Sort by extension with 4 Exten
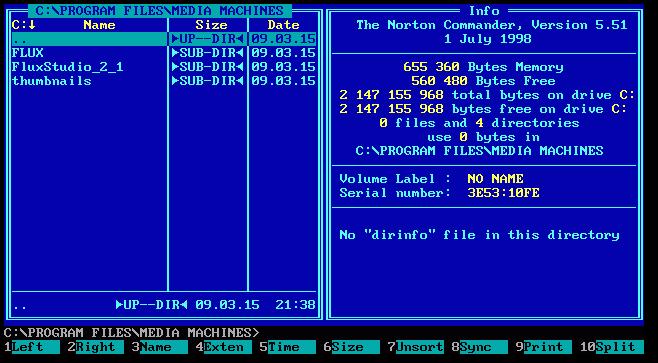 pos(224,347)
